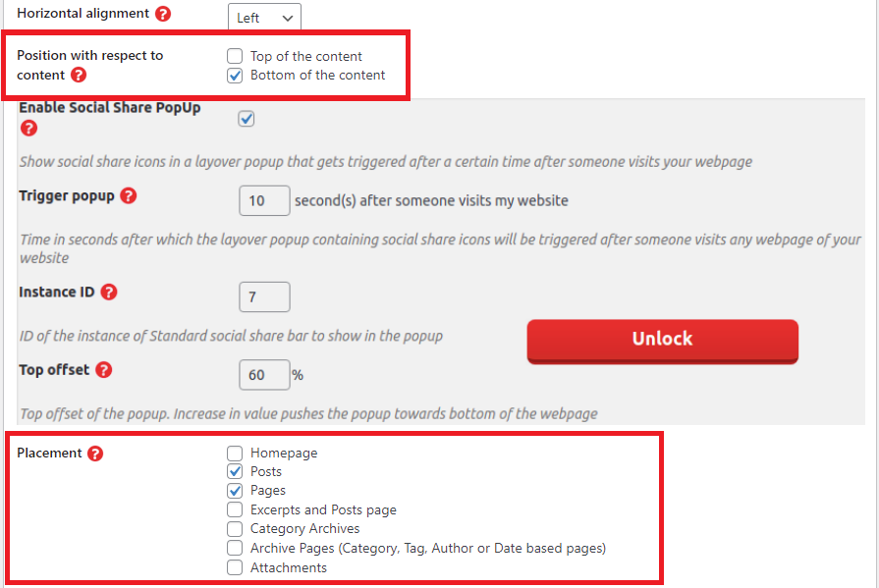This screenshot has height=588, width=879.
Task: Click help icon next to Top offset
Action: (x=104, y=370)
